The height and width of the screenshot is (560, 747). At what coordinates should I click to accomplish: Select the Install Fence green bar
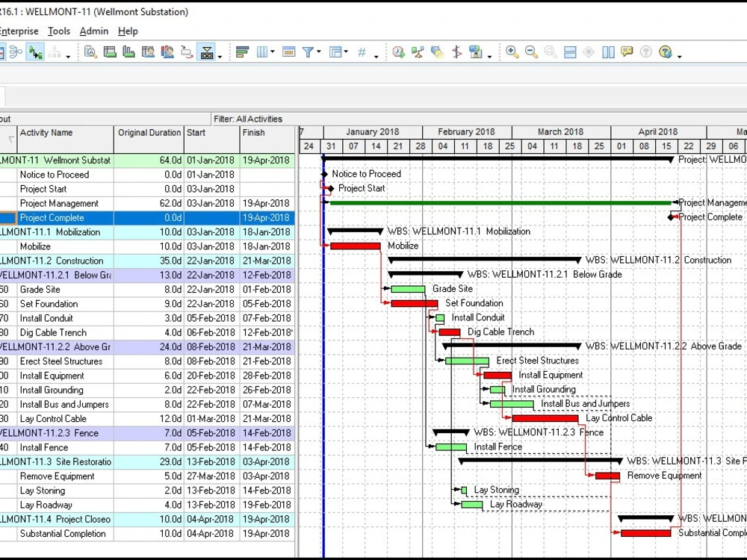point(451,447)
